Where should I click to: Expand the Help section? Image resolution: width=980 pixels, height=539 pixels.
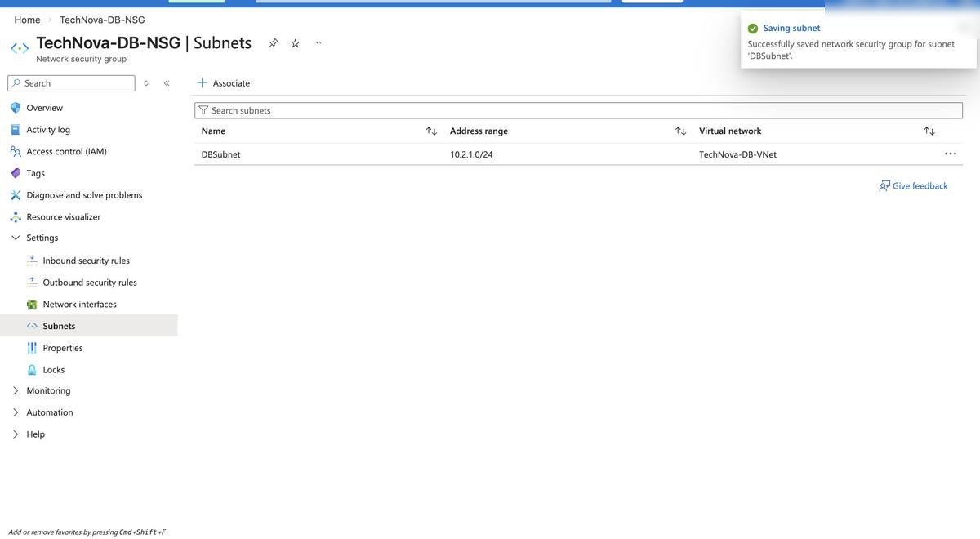tap(16, 434)
